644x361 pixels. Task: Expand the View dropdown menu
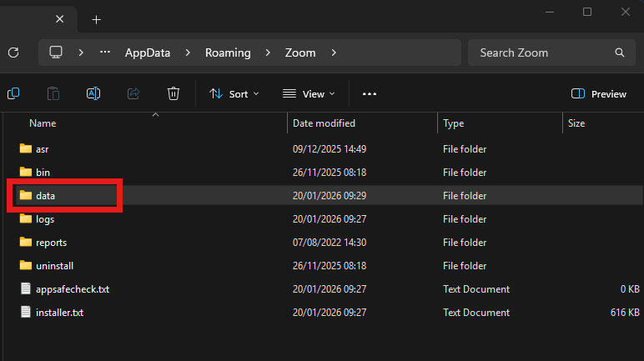pos(309,94)
